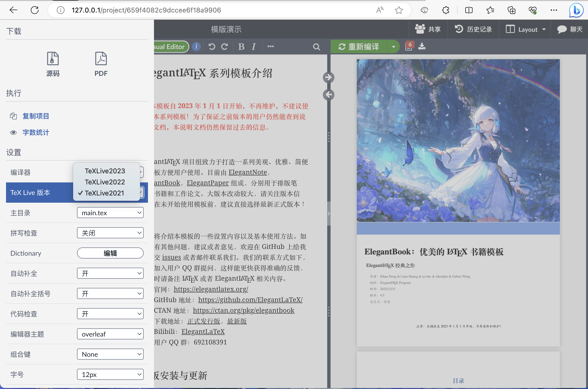
Task: Toggle italic formatting
Action: (x=253, y=47)
